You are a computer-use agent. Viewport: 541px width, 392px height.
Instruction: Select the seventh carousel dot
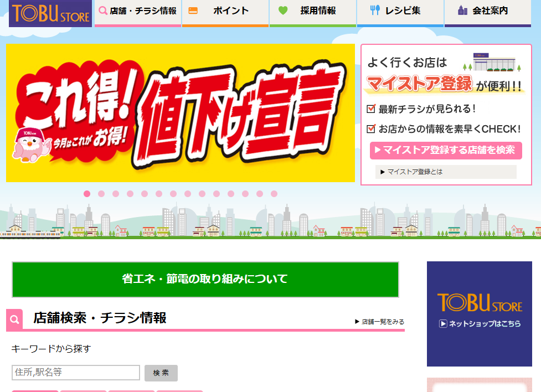(173, 194)
